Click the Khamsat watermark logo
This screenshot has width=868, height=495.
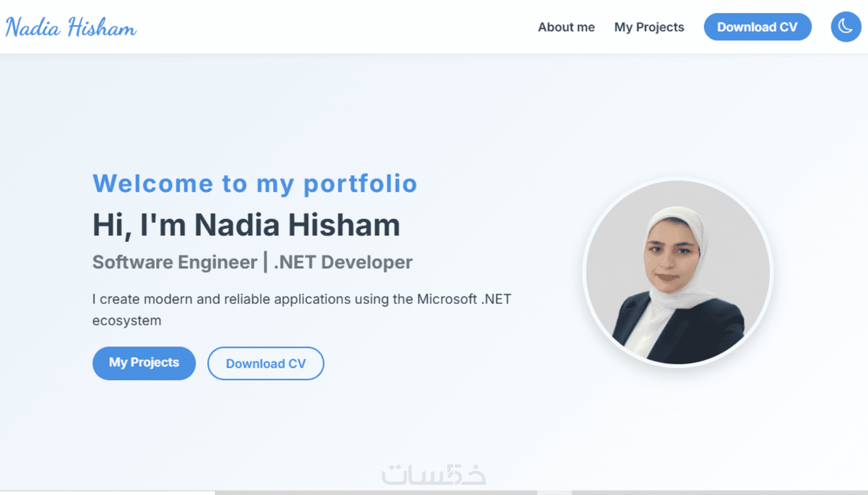[433, 475]
